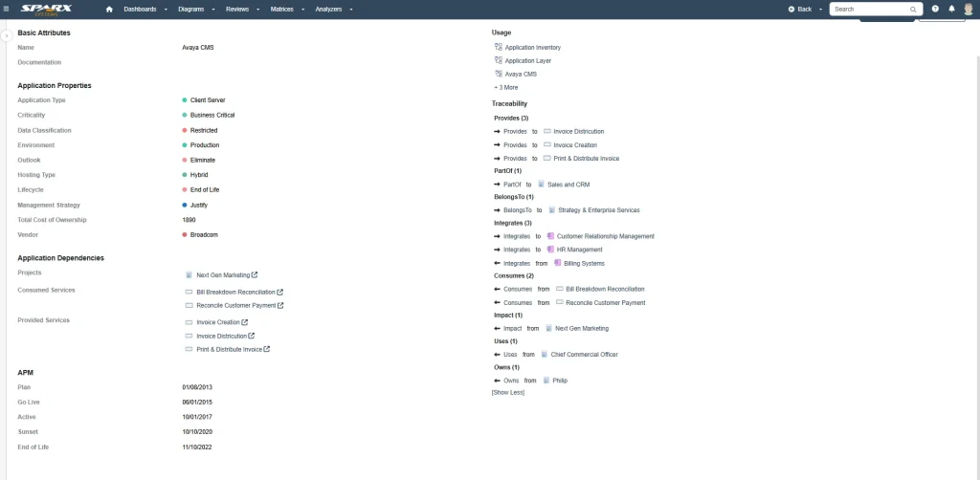The width and height of the screenshot is (980, 480).
Task: Expand the Analyzers dropdown arrow
Action: point(351,10)
